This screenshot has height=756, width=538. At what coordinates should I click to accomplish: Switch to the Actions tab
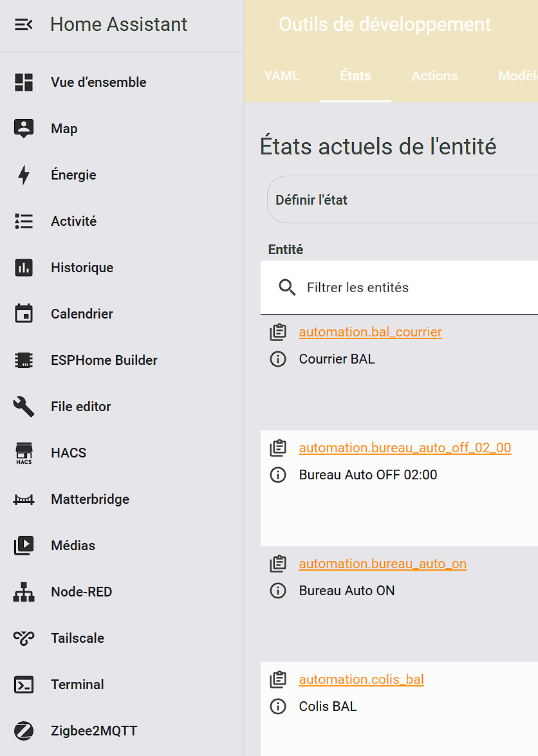[434, 76]
